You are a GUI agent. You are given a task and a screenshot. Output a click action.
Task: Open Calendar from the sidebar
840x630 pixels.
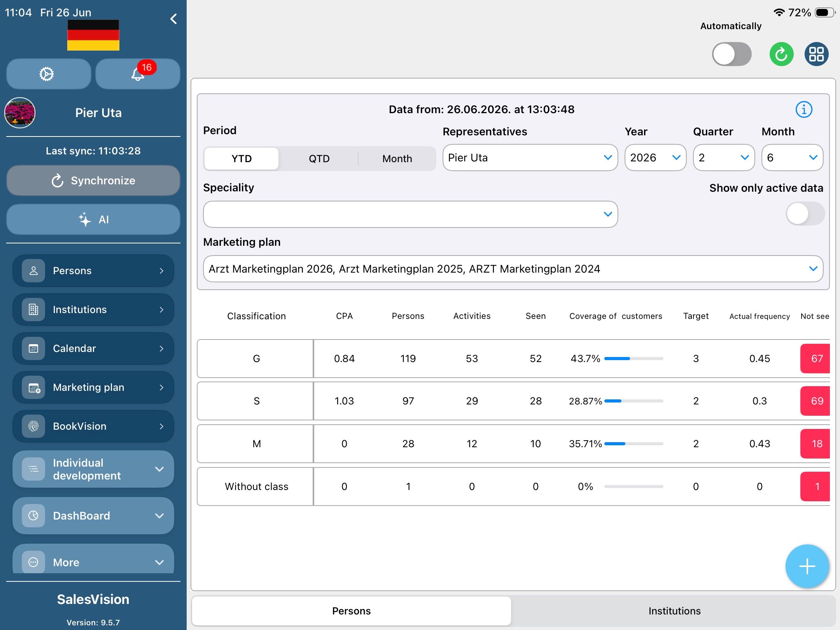coord(93,348)
